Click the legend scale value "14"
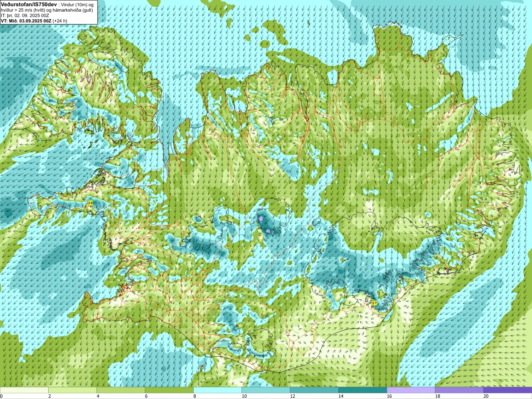The height and width of the screenshot is (399, 532). [341, 396]
